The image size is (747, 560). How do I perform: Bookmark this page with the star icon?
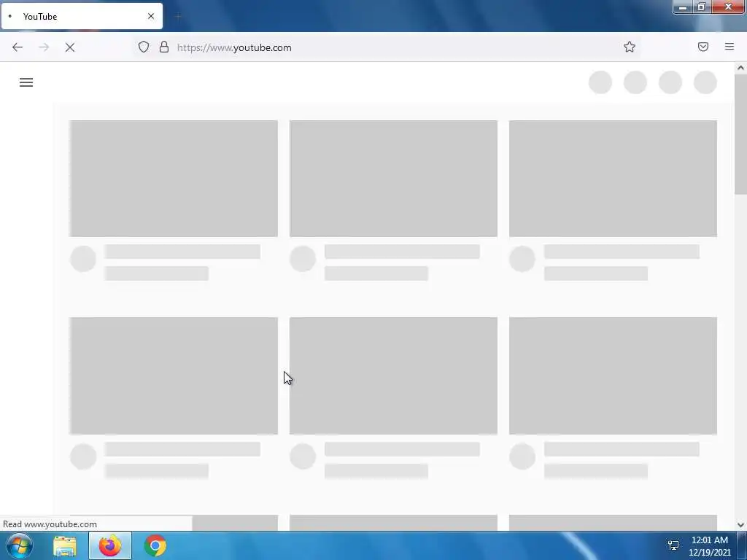pos(630,47)
